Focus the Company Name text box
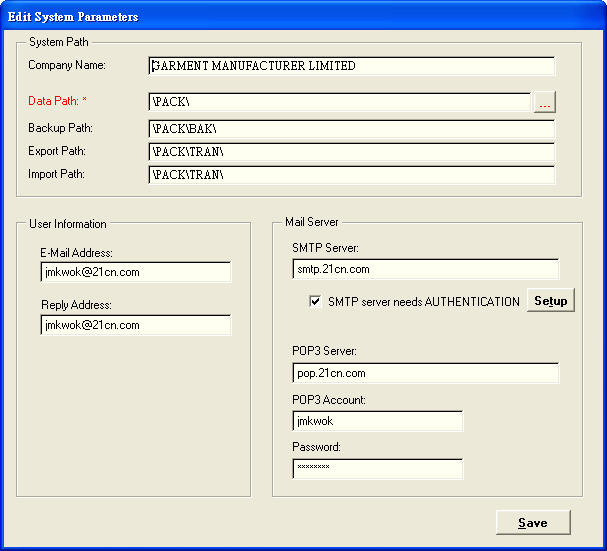 point(352,66)
